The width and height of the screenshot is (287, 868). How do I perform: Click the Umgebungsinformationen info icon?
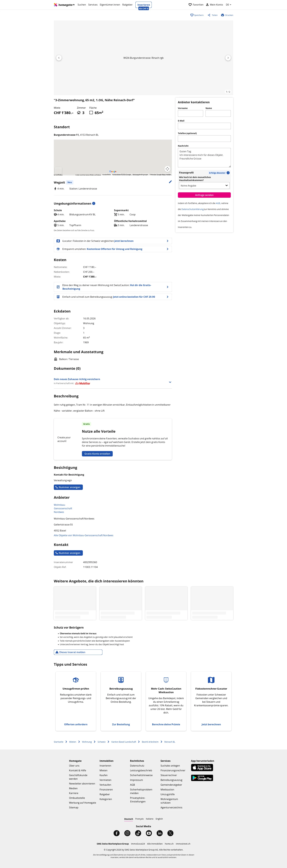[x=94, y=204]
